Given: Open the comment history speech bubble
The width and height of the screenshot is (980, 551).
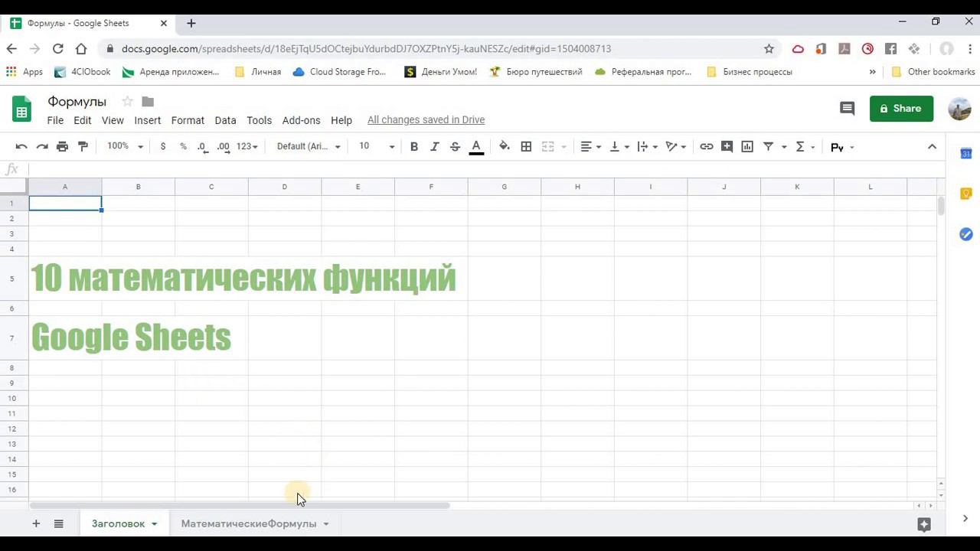Looking at the screenshot, I should tap(847, 109).
